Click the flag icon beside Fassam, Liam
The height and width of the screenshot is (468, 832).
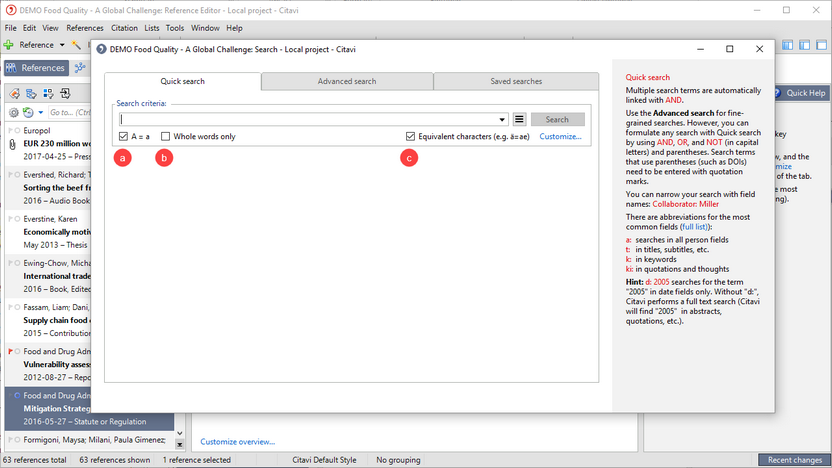click(x=11, y=307)
